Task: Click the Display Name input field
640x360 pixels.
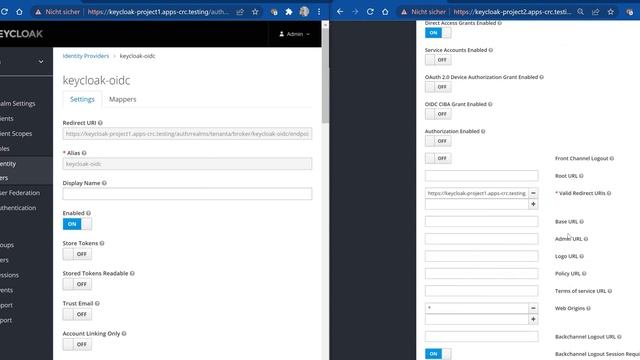Action: pyautogui.click(x=187, y=194)
